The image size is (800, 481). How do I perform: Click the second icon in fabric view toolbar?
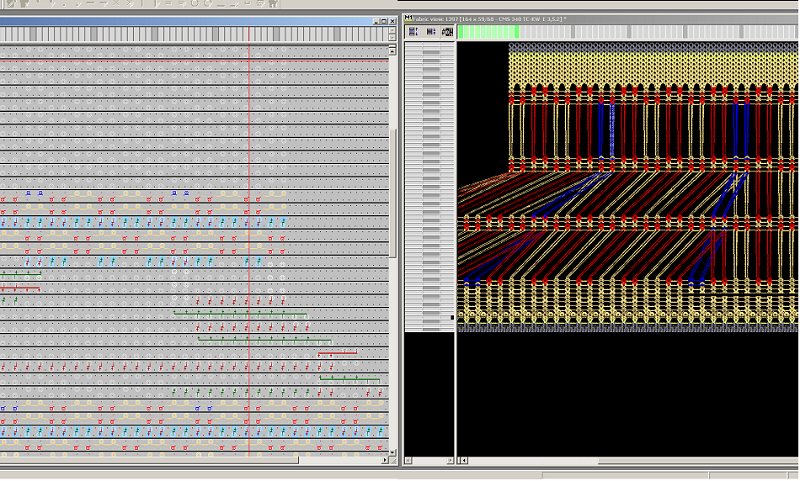pyautogui.click(x=430, y=32)
